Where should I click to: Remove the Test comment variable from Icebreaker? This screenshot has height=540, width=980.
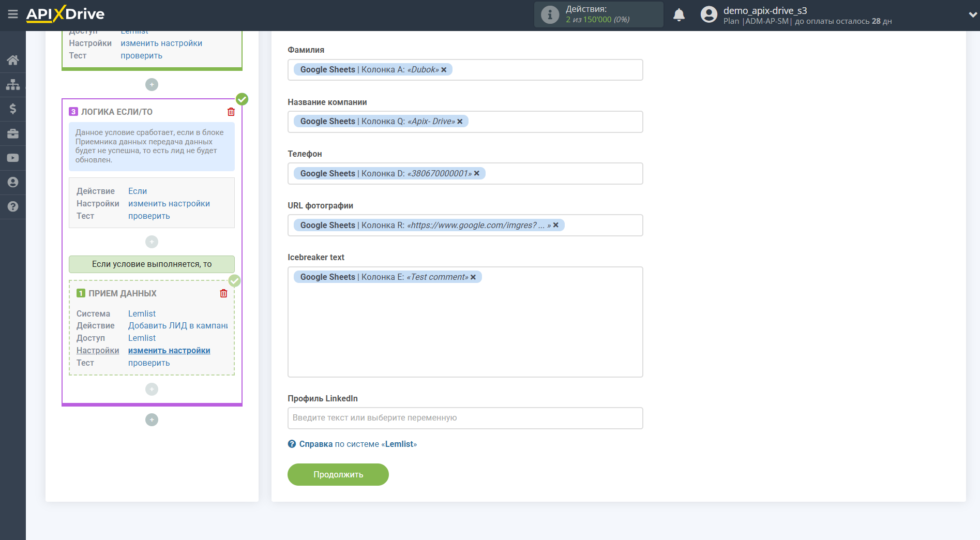473,277
